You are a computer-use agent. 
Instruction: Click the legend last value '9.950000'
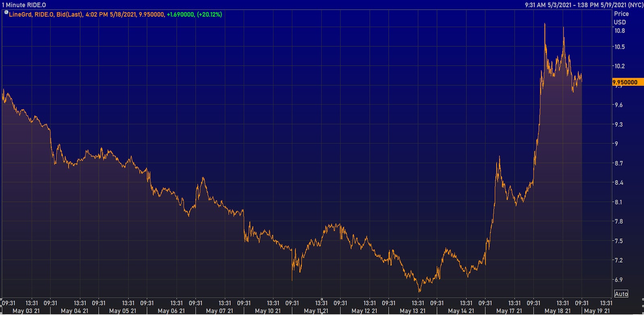(151, 15)
